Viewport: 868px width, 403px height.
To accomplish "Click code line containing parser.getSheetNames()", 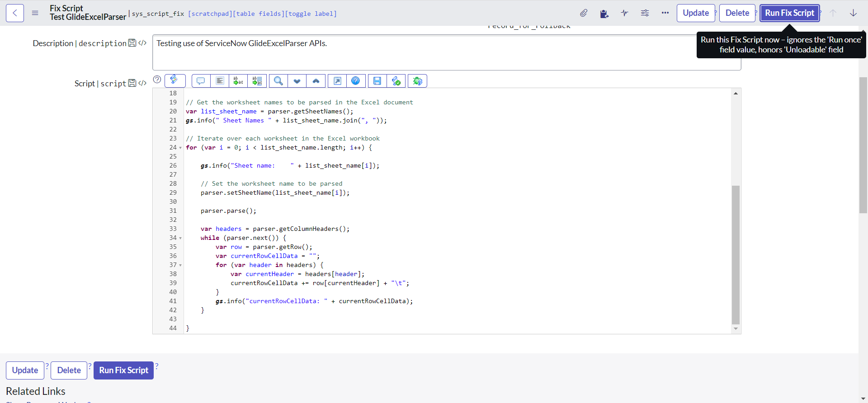I will [269, 112].
